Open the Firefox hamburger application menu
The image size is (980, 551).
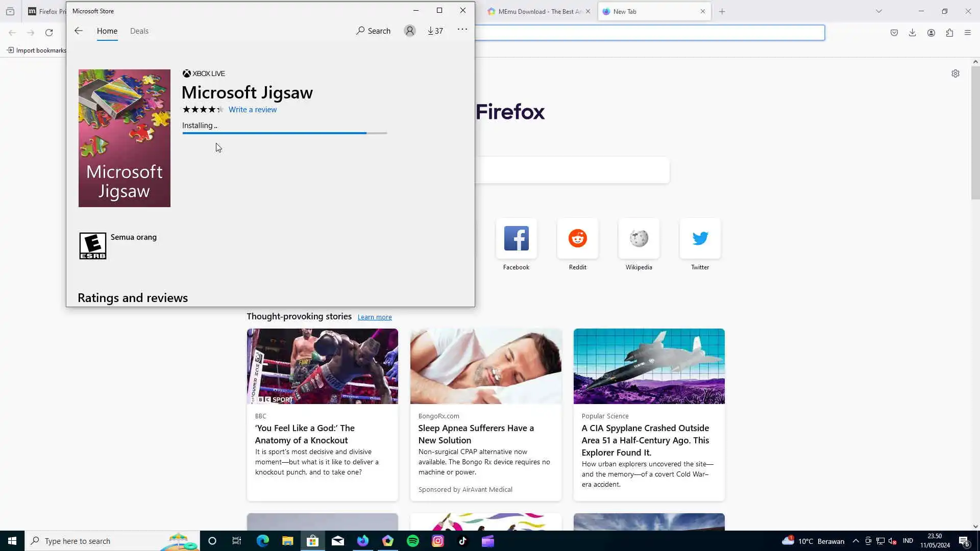click(967, 33)
